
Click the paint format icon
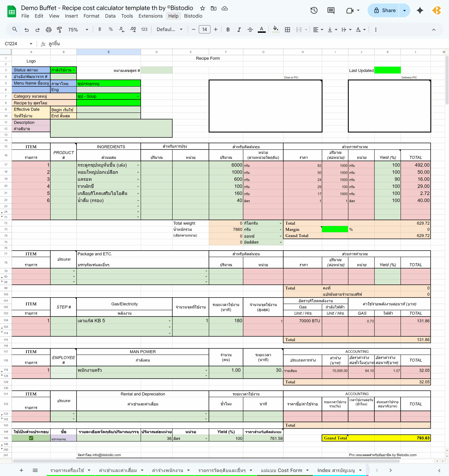pyautogui.click(x=59, y=29)
